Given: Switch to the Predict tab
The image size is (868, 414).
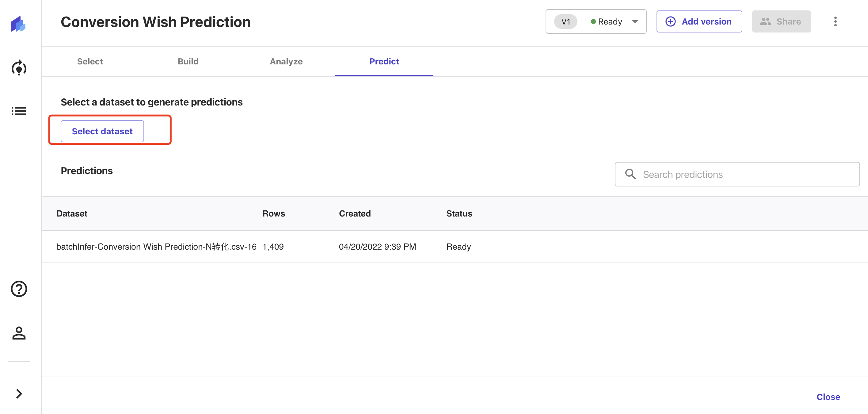Looking at the screenshot, I should (x=384, y=61).
